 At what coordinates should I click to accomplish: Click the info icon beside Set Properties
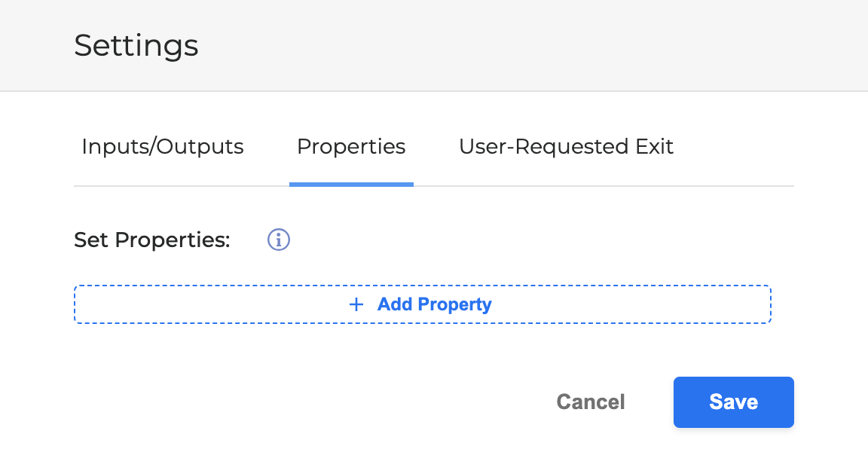click(279, 240)
